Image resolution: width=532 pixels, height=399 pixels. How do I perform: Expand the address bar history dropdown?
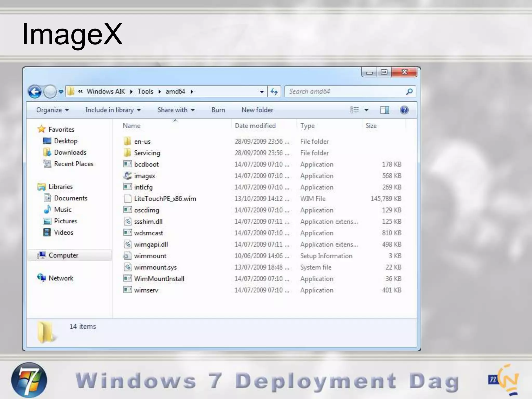262,92
